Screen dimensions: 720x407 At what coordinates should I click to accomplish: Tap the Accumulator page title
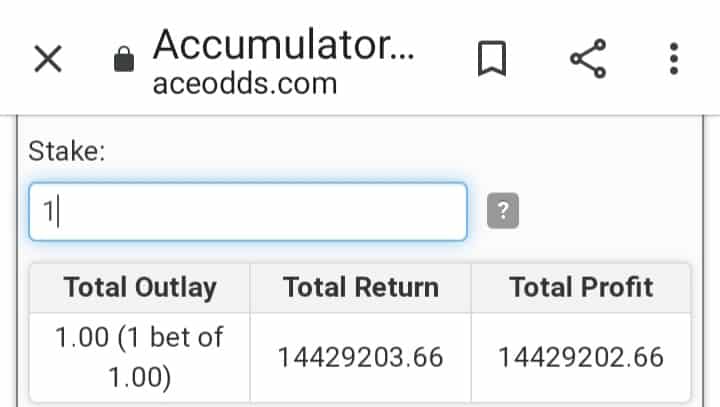point(284,45)
